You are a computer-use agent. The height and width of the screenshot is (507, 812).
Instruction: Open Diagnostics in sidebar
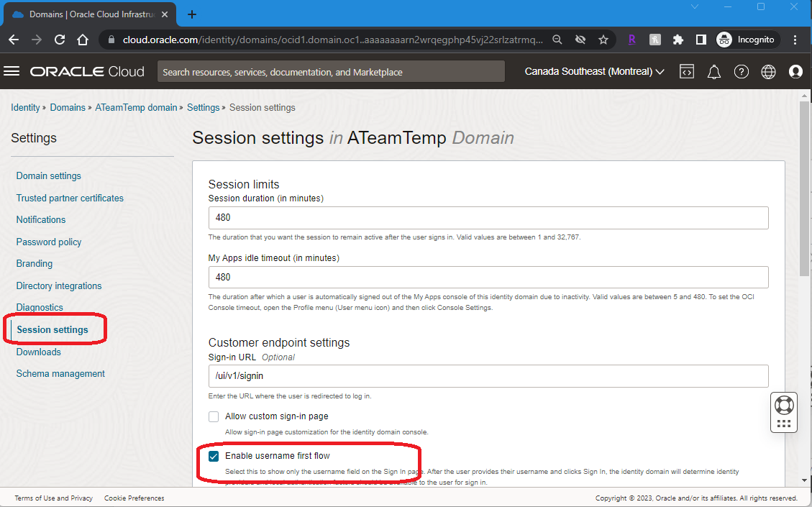(40, 308)
